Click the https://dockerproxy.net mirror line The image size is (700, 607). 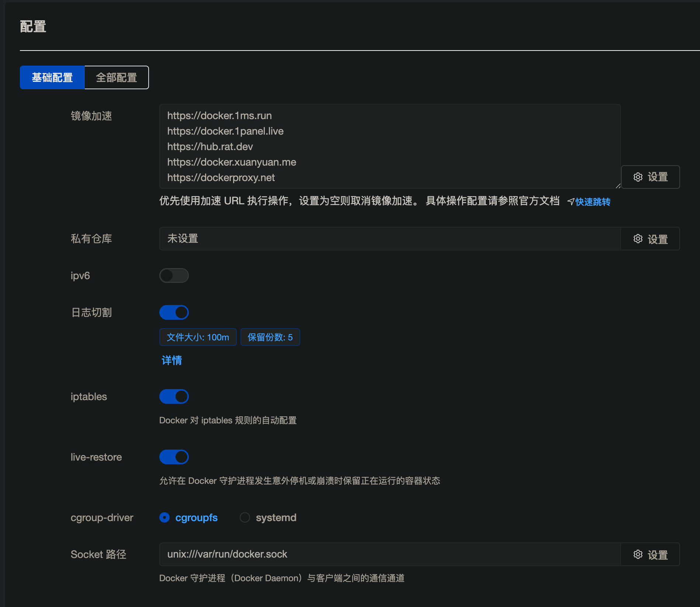(x=221, y=178)
